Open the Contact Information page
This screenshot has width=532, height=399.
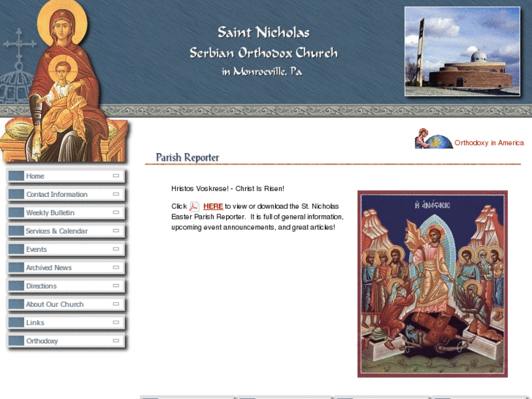click(x=66, y=194)
